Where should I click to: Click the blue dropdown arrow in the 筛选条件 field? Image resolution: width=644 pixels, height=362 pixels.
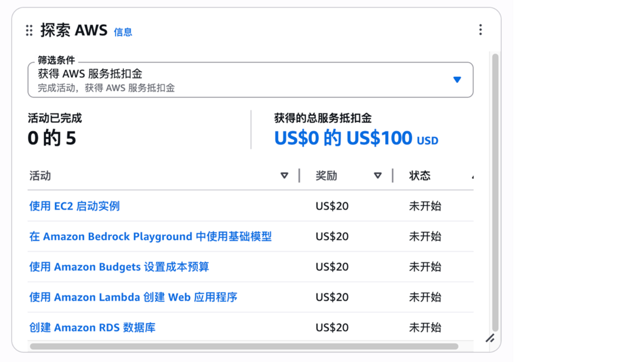tap(457, 79)
